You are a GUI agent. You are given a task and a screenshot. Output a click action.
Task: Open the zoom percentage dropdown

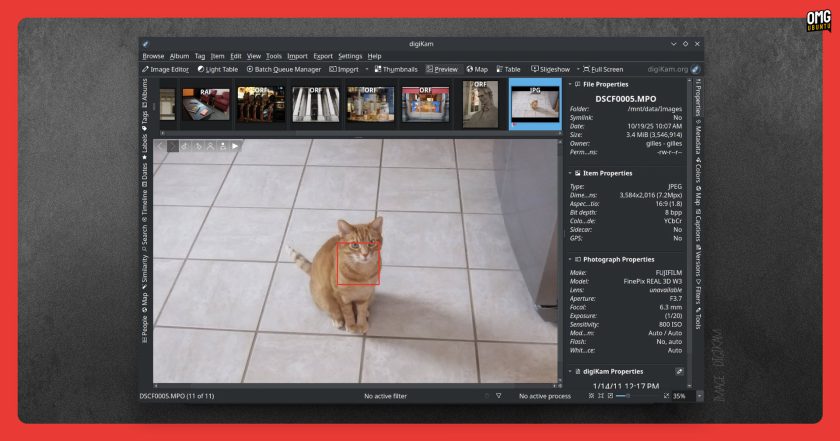coord(699,396)
